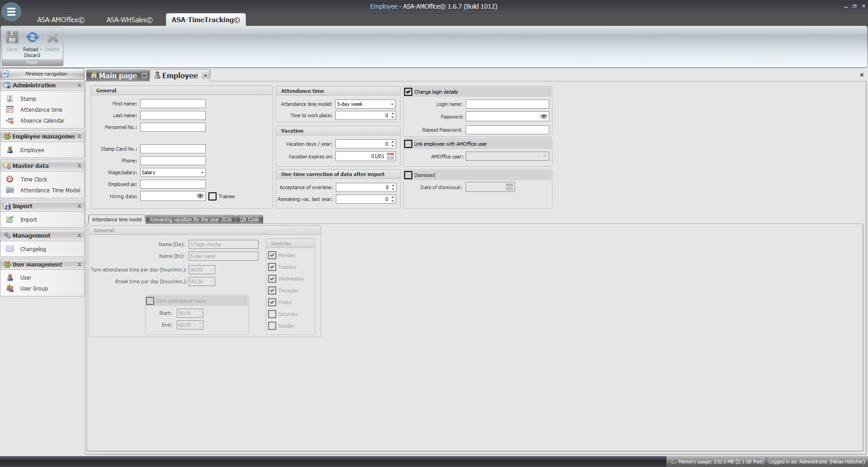The image size is (868, 467).
Task: Open User Group in User management
Action: coord(34,289)
